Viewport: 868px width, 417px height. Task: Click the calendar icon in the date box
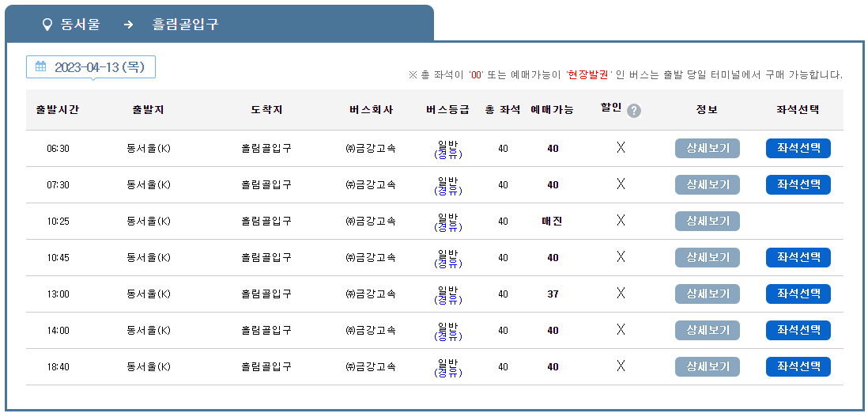pos(41,67)
